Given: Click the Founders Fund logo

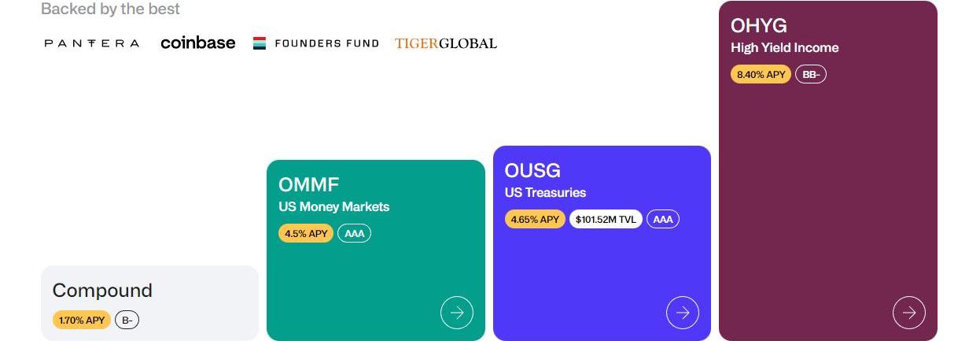Looking at the screenshot, I should click(x=315, y=43).
